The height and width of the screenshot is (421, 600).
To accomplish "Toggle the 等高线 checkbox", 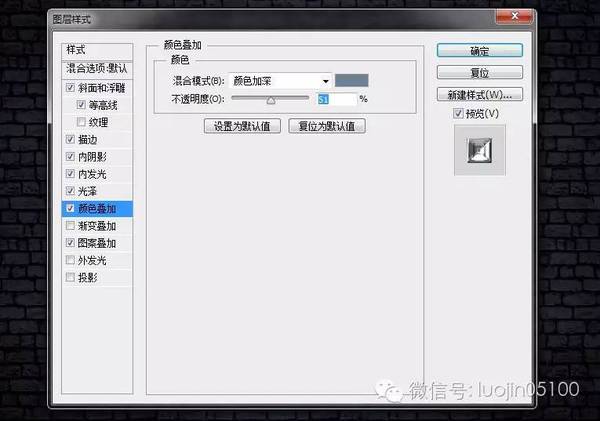I will (81, 104).
